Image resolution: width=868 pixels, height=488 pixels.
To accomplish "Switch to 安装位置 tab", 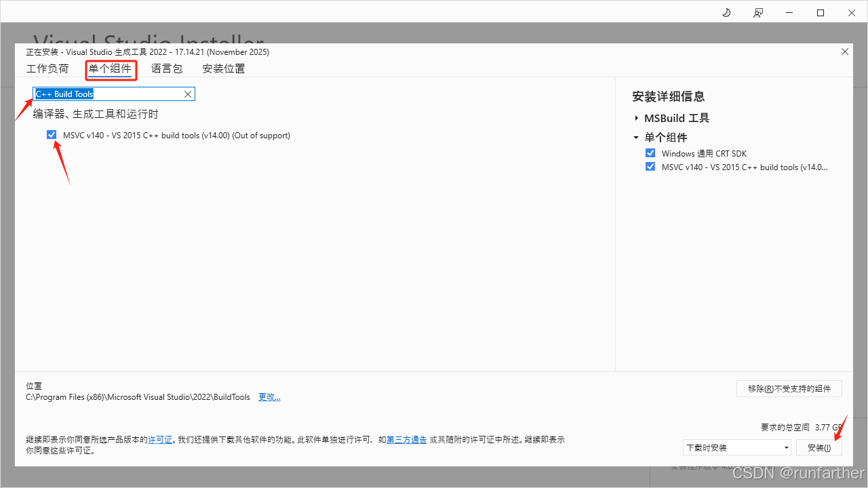I will click(x=224, y=68).
